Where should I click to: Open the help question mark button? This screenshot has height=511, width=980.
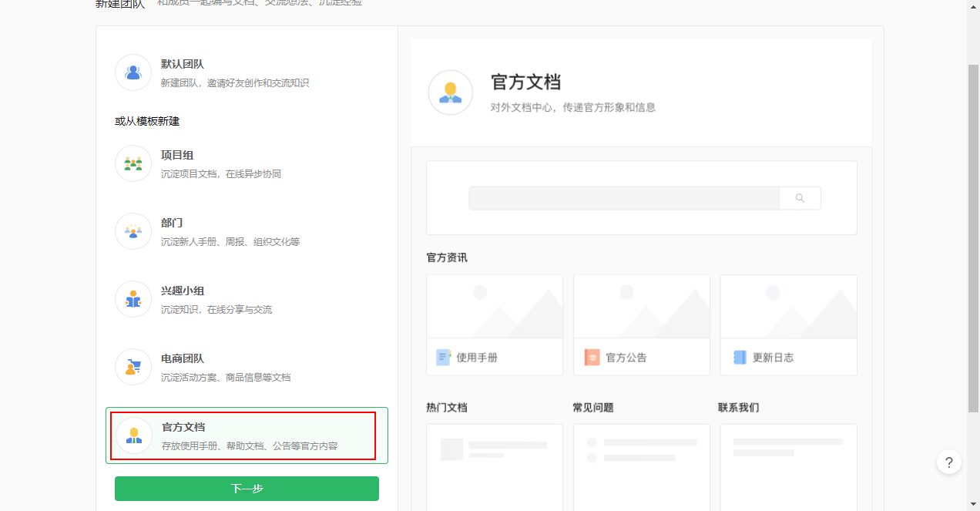pyautogui.click(x=948, y=462)
